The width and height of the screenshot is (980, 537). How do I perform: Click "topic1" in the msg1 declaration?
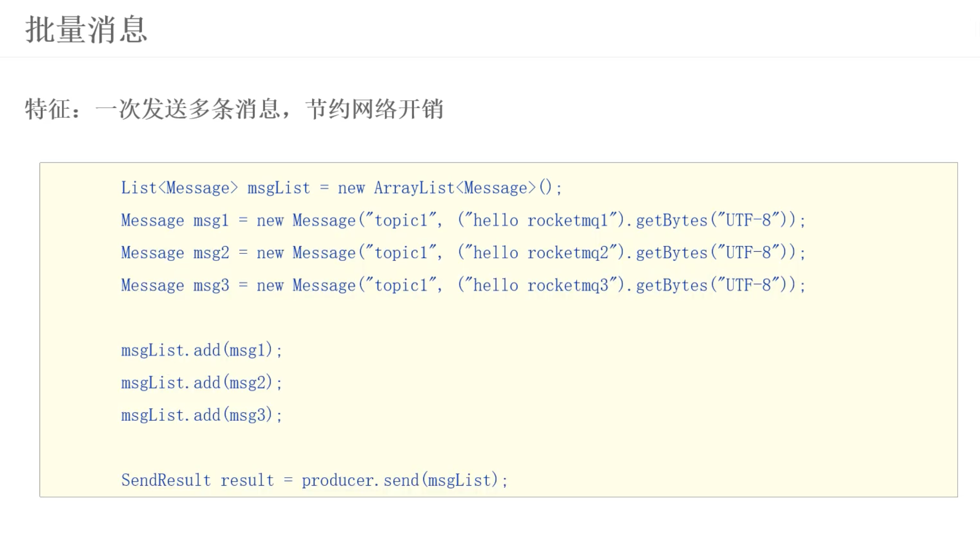pyautogui.click(x=401, y=220)
